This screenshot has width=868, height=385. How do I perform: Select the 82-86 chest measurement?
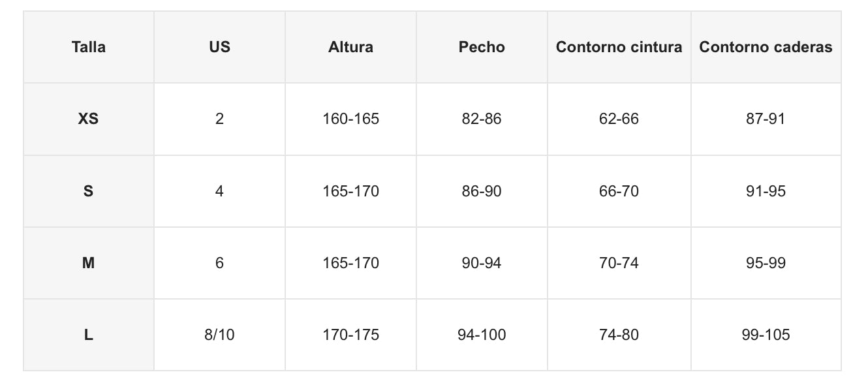[482, 119]
